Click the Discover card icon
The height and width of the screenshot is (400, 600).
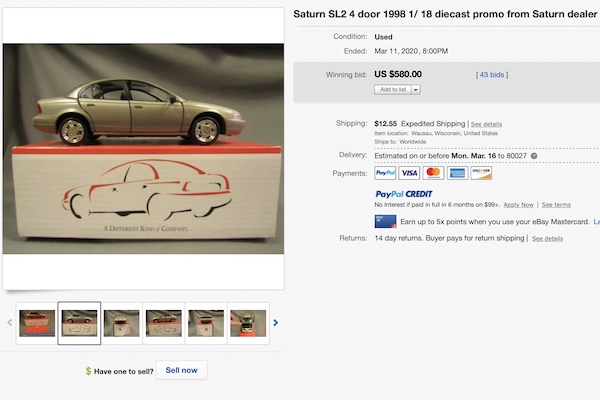click(x=481, y=173)
